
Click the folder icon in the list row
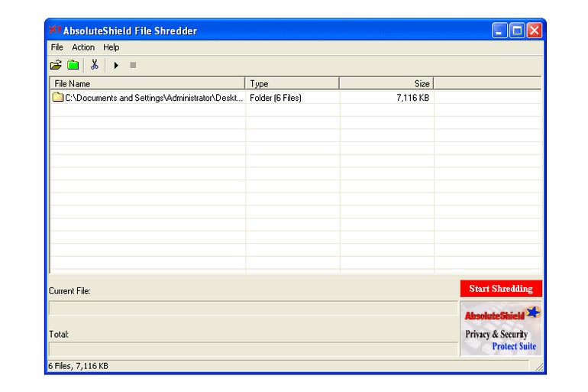(x=58, y=97)
